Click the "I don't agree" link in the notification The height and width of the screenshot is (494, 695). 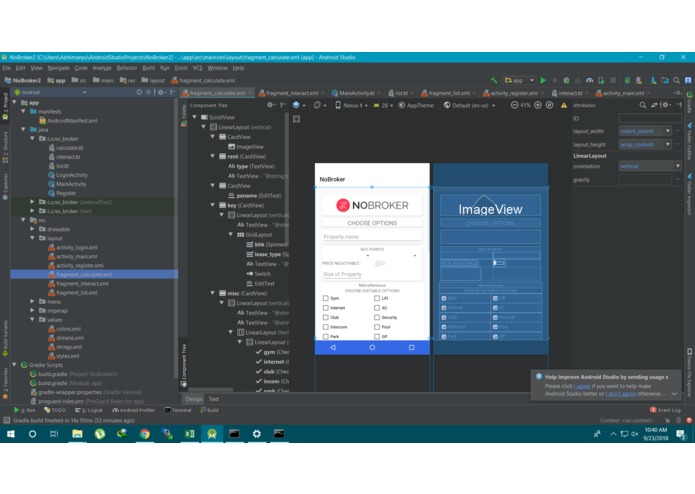click(x=621, y=393)
